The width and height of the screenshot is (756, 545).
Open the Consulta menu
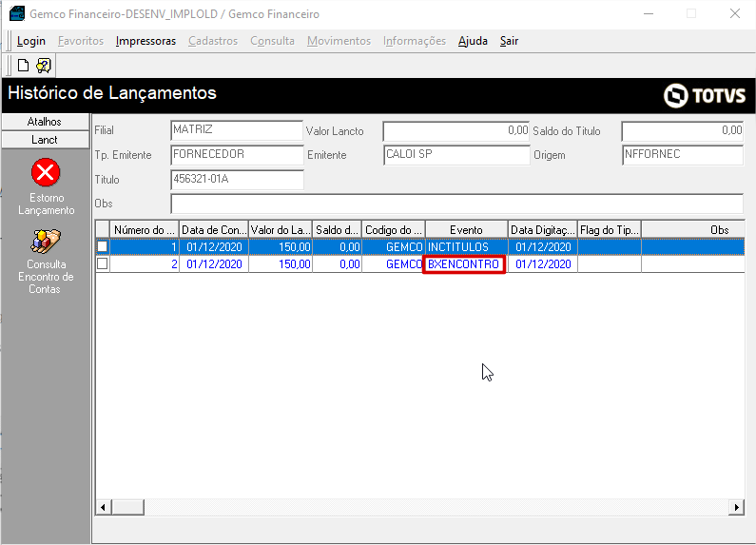tap(272, 41)
